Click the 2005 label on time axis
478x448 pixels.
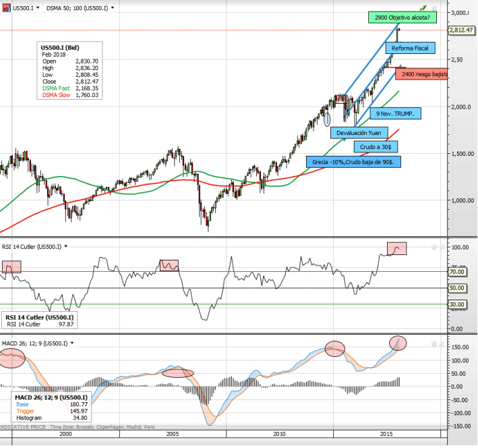(x=173, y=434)
